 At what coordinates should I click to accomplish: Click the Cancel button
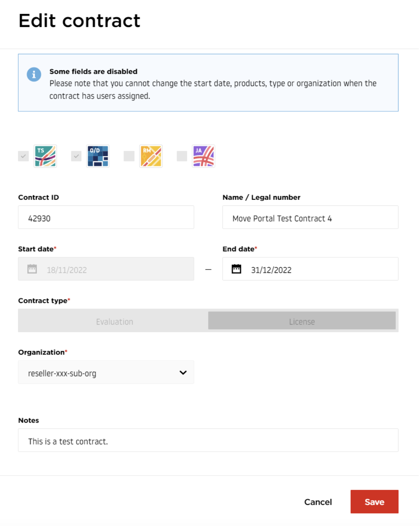click(318, 502)
